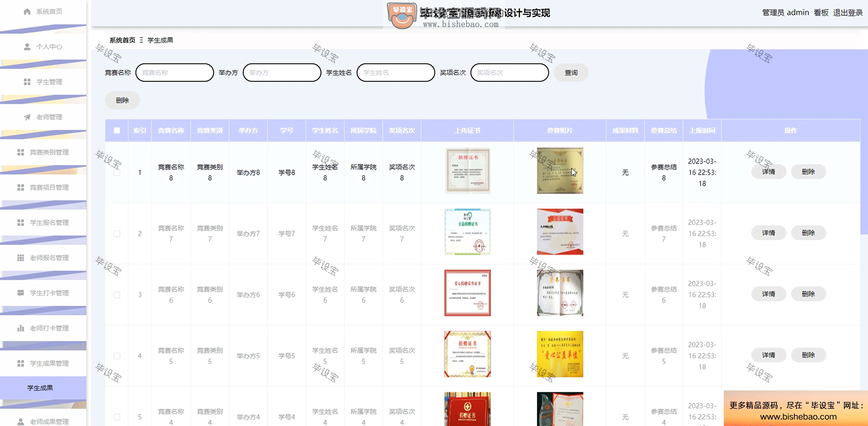Open 详情 for row with 竞赛名称7
Viewport: 868px width, 426px height.
point(768,233)
